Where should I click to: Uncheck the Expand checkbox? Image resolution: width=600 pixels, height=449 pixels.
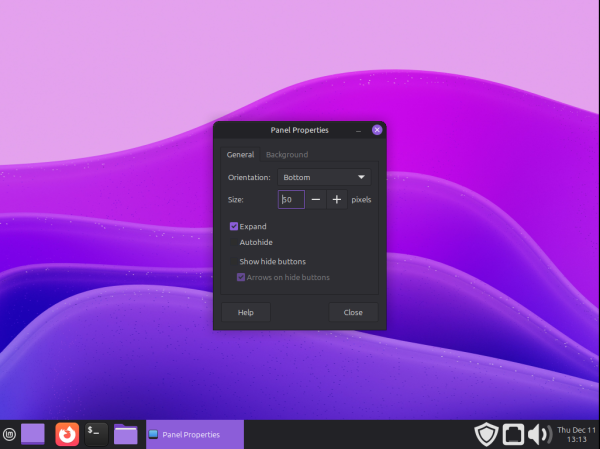(x=234, y=226)
